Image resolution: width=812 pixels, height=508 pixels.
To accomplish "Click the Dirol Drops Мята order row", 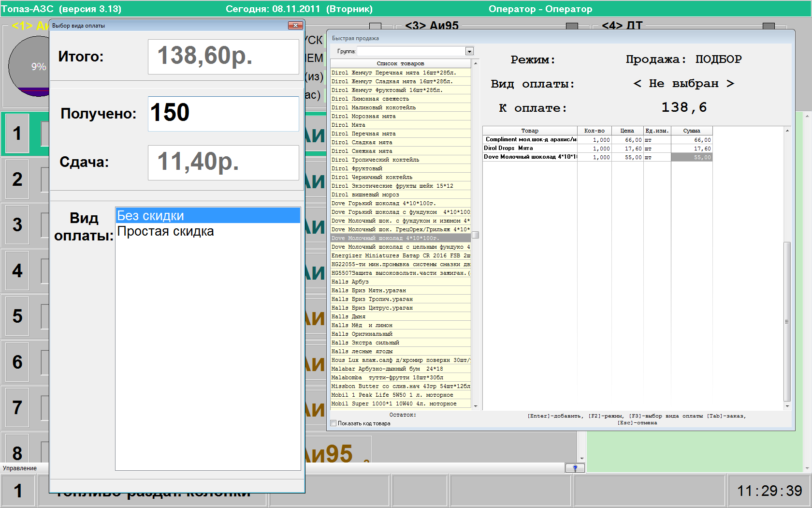I will [x=597, y=149].
